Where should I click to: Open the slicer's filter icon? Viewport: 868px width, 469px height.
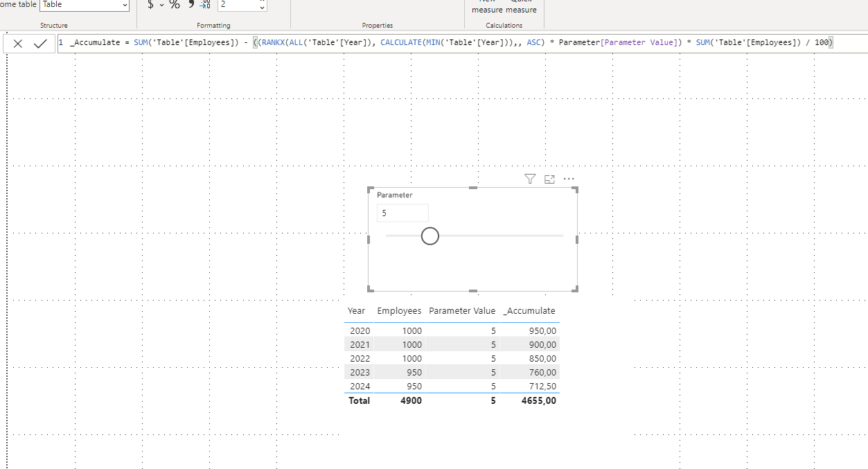(530, 179)
